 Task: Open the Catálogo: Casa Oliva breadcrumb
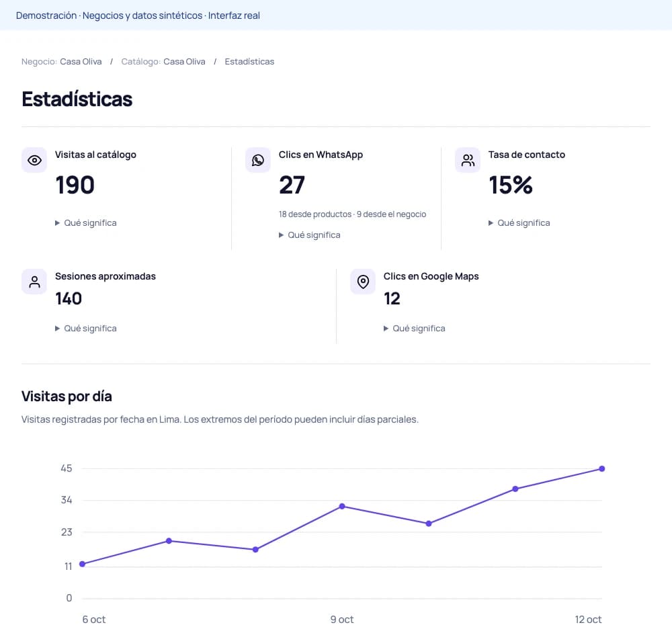pos(163,61)
